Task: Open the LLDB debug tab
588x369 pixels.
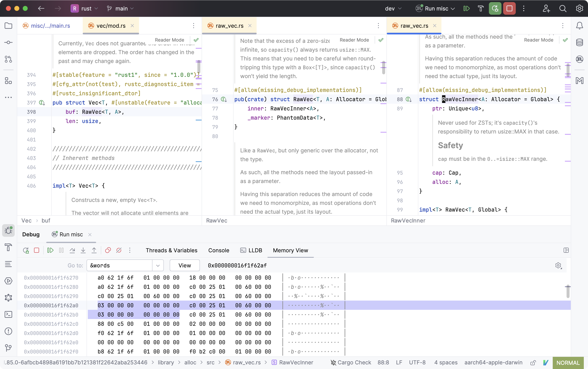Action: (x=251, y=250)
